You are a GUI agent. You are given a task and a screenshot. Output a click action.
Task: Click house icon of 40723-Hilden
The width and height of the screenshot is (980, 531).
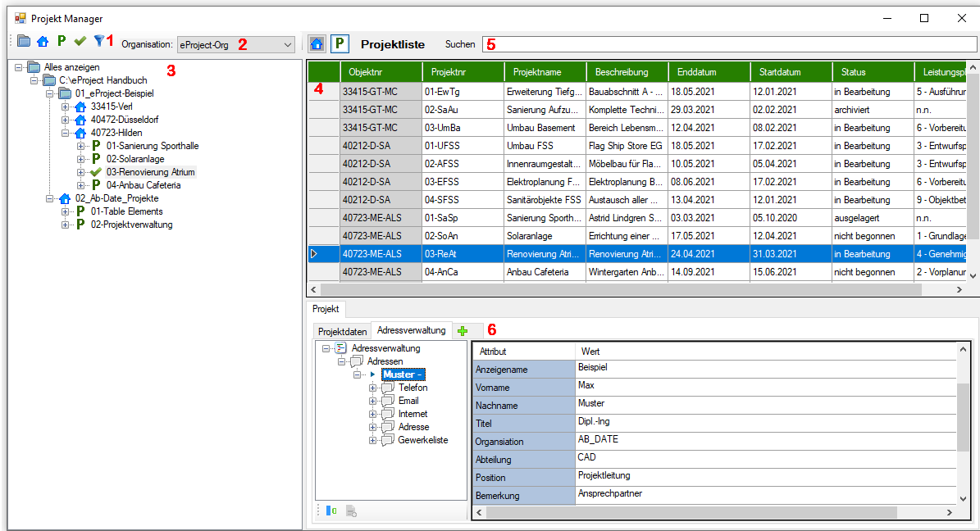pyautogui.click(x=80, y=133)
